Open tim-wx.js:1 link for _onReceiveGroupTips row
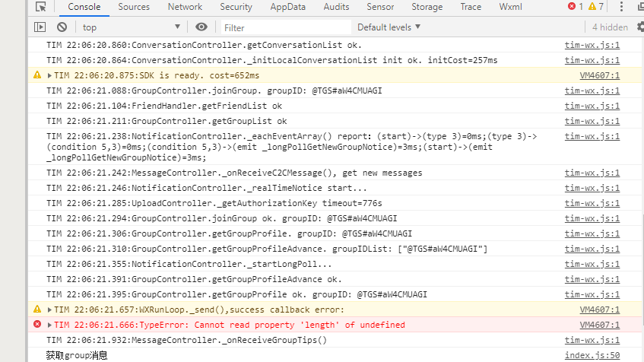 (x=592, y=340)
